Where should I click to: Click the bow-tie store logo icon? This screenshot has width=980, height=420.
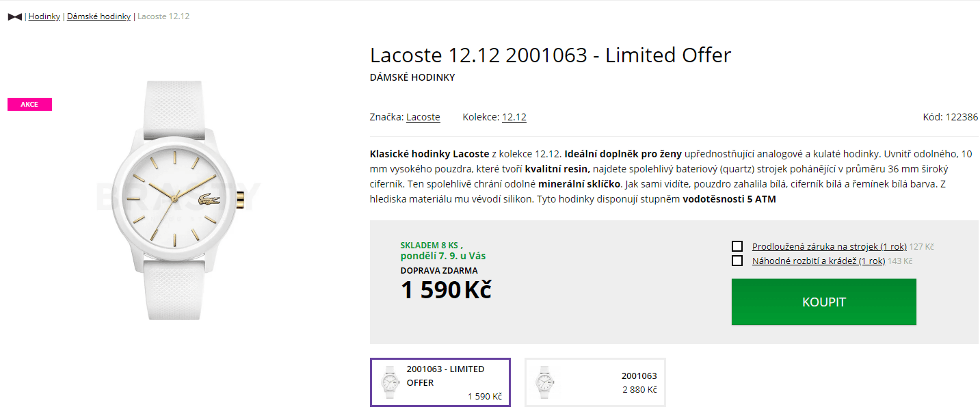[x=14, y=16]
